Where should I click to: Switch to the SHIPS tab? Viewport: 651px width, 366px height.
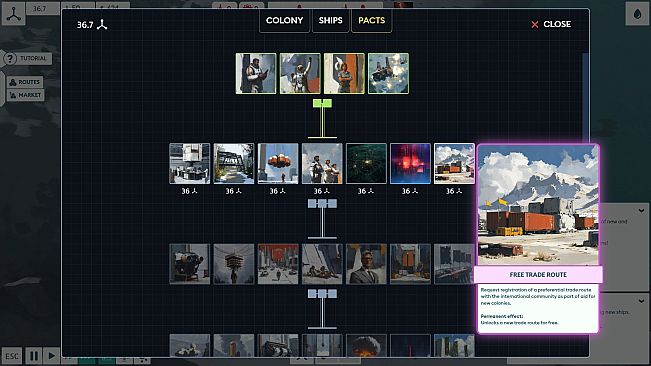(x=330, y=21)
